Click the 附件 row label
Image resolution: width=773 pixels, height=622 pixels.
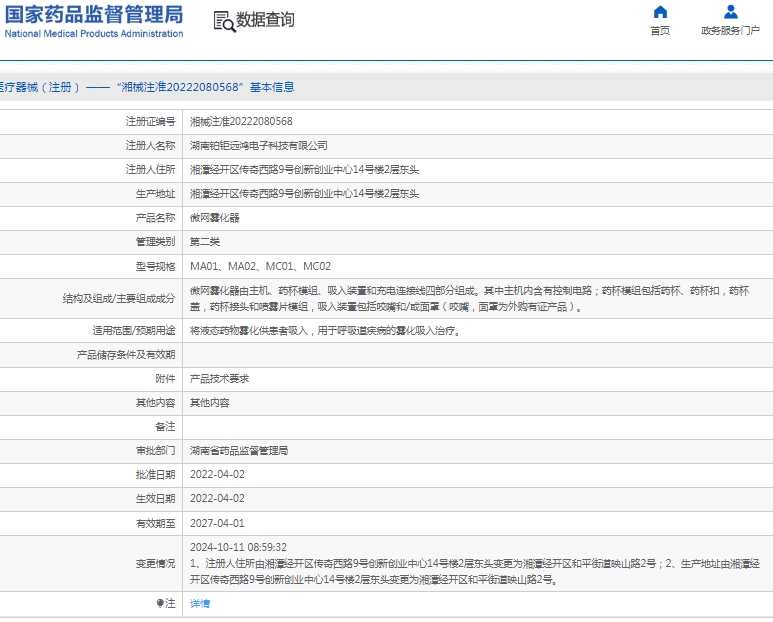pos(166,379)
